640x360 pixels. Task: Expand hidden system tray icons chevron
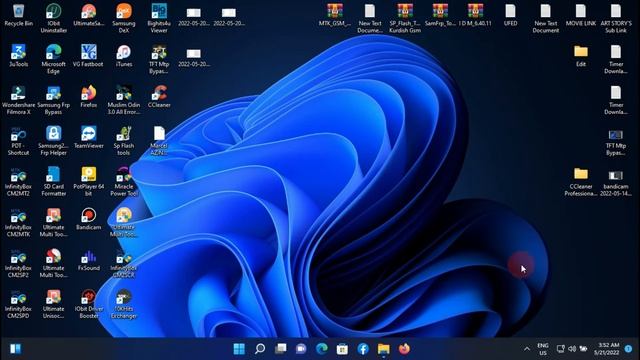[x=527, y=349]
